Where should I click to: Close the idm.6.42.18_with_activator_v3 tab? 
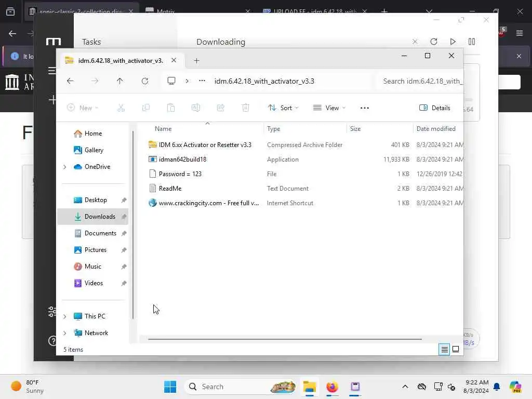[174, 60]
